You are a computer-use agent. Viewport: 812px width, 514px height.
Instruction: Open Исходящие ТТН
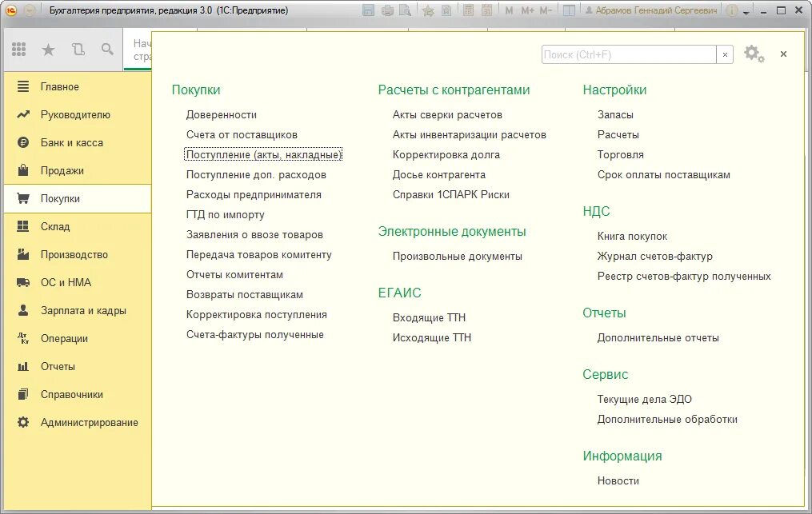[x=431, y=337]
